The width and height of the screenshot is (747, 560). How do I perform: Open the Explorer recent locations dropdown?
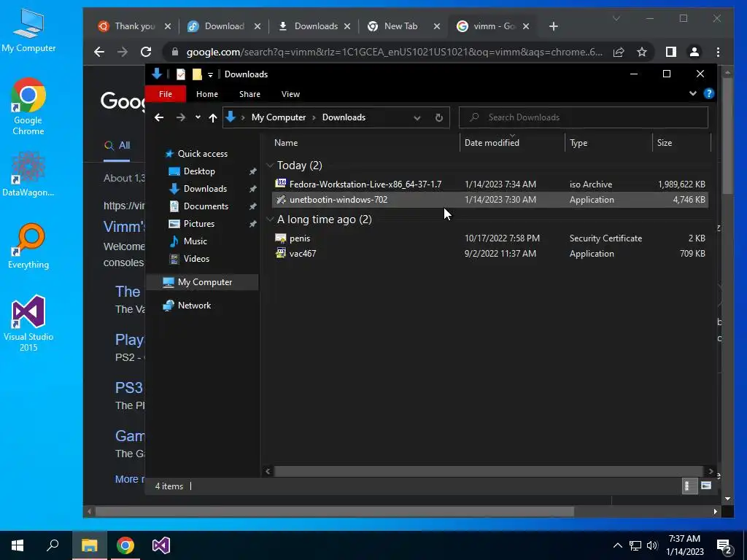[198, 117]
